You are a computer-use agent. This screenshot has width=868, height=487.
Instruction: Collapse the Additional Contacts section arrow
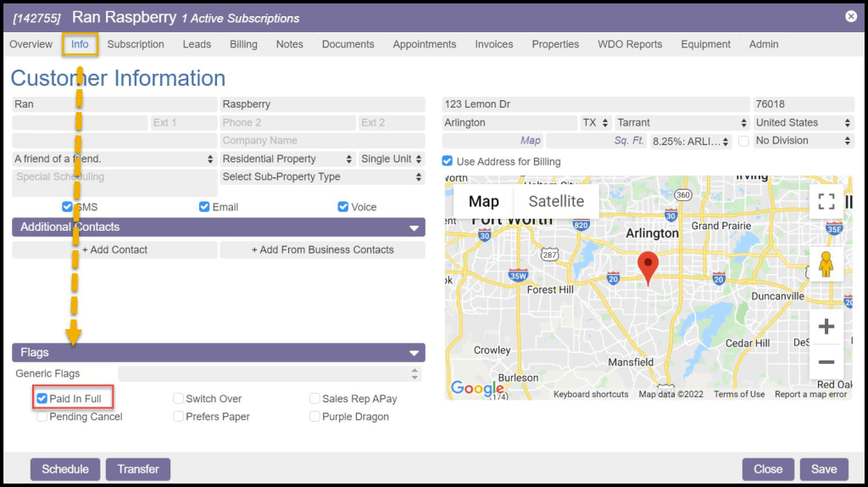click(415, 227)
